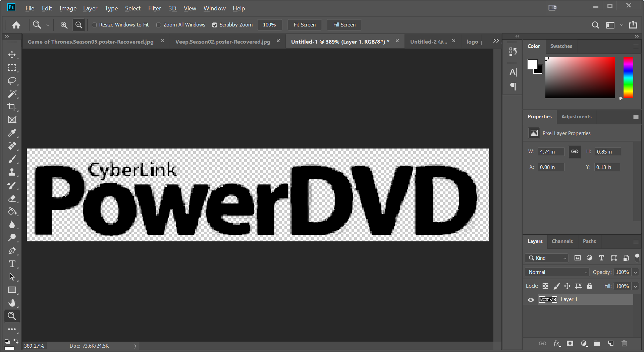Select the Path Selection tool
The width and height of the screenshot is (644, 352).
[12, 277]
